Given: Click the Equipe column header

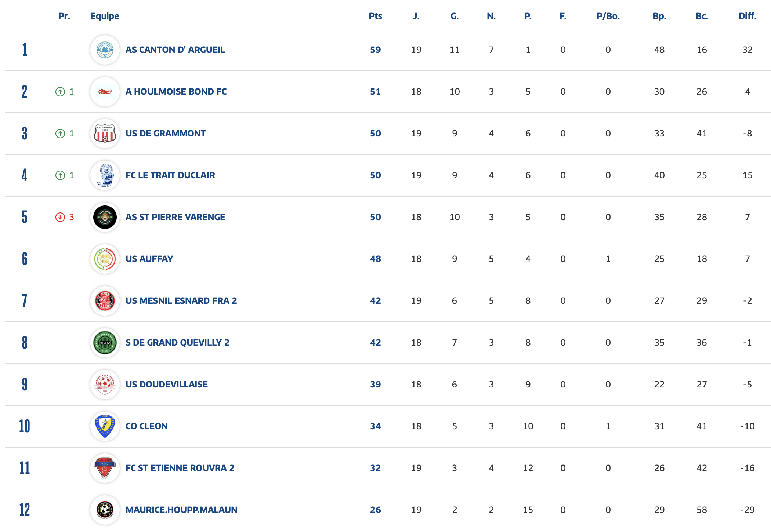Looking at the screenshot, I should point(105,16).
